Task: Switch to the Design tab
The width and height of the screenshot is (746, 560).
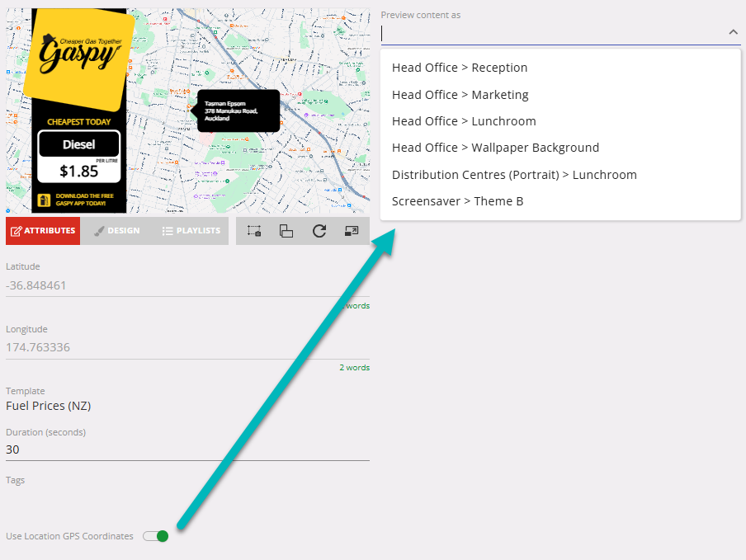Action: click(x=116, y=231)
